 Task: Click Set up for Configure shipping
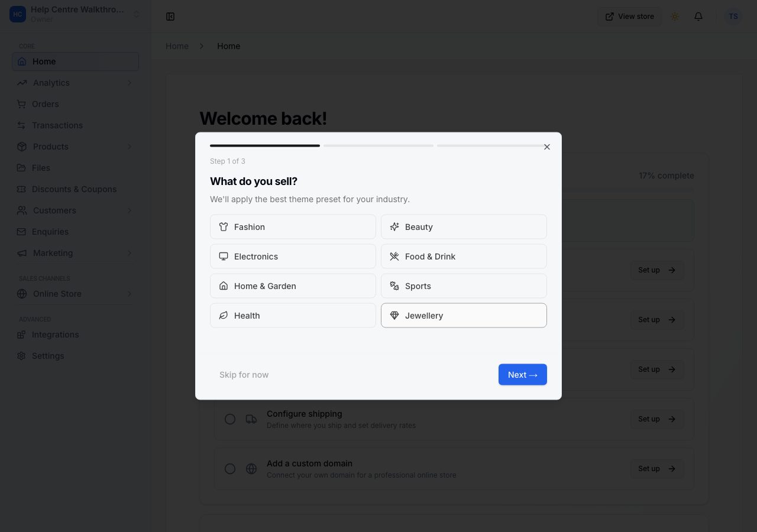click(x=657, y=419)
